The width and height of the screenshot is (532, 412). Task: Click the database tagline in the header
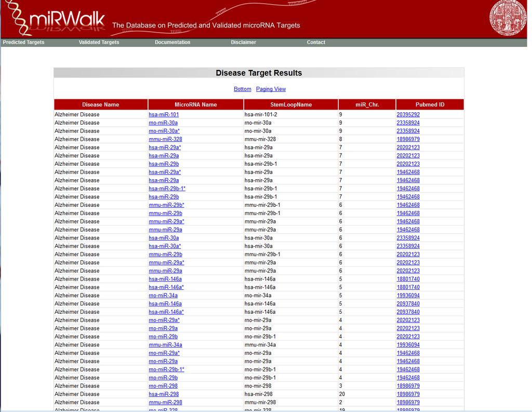[206, 25]
